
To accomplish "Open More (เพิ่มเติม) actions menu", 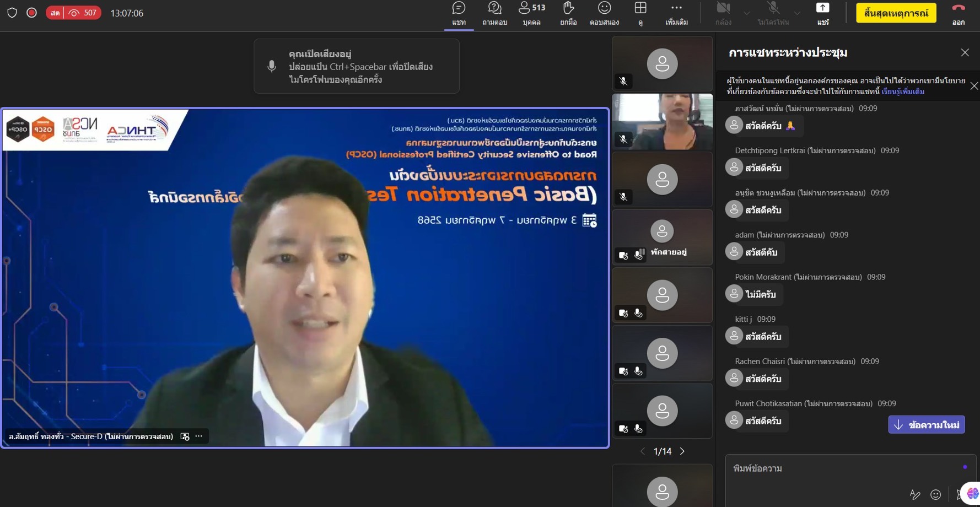I will click(x=676, y=13).
